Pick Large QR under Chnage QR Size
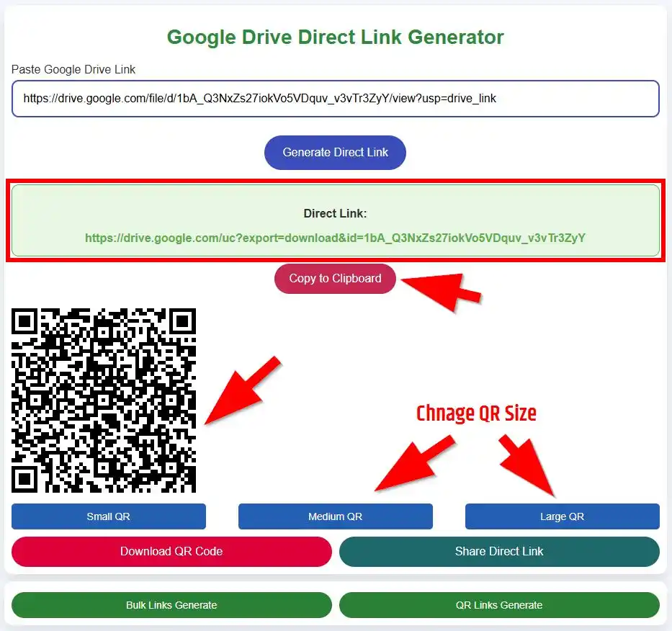The height and width of the screenshot is (631, 672). click(562, 516)
